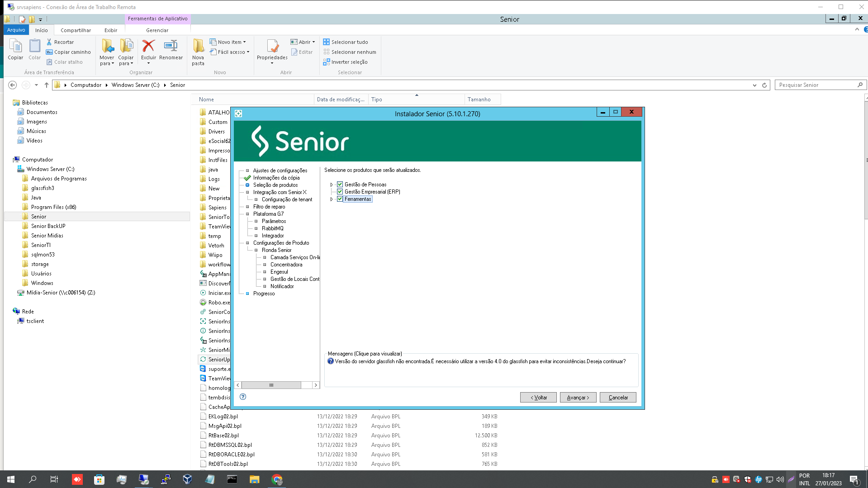Screen dimensions: 868x488
Task: Create a new folder with Nova pasta
Action: [x=198, y=52]
